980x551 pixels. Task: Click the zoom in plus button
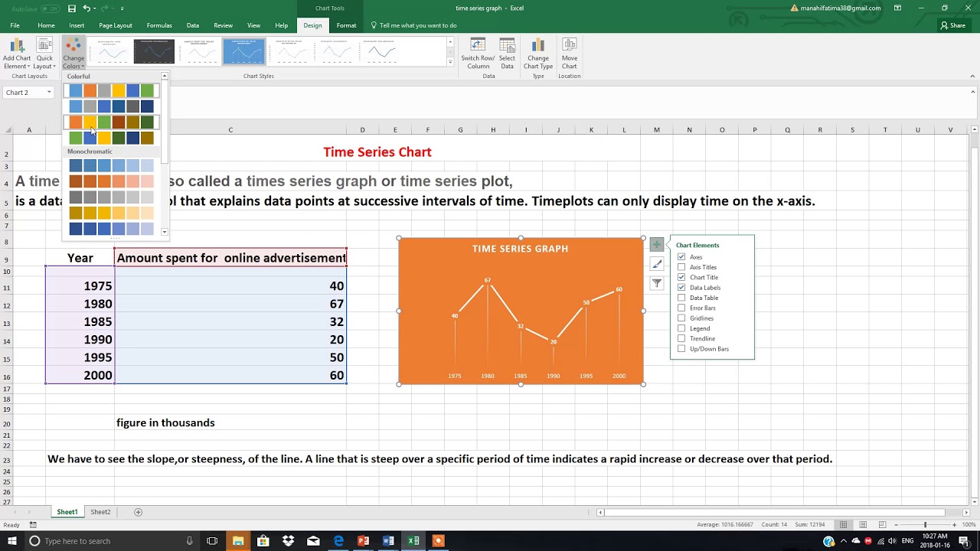pyautogui.click(x=953, y=524)
